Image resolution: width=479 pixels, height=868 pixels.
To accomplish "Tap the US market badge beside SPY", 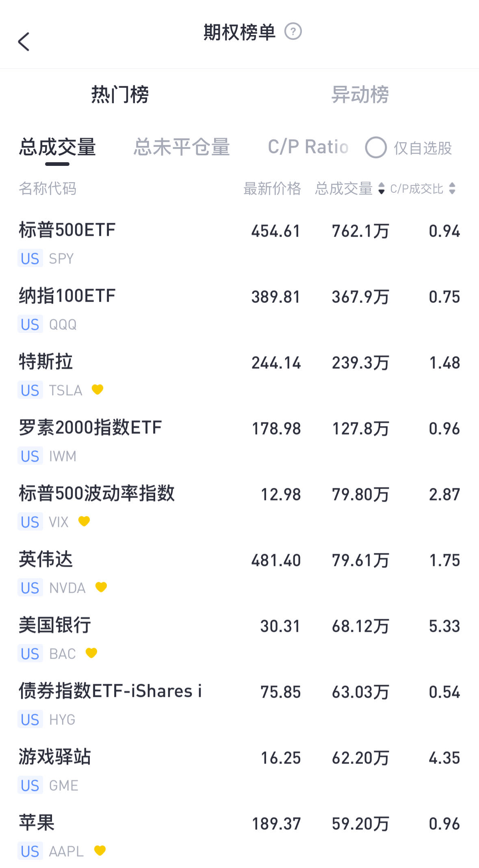I will point(30,259).
